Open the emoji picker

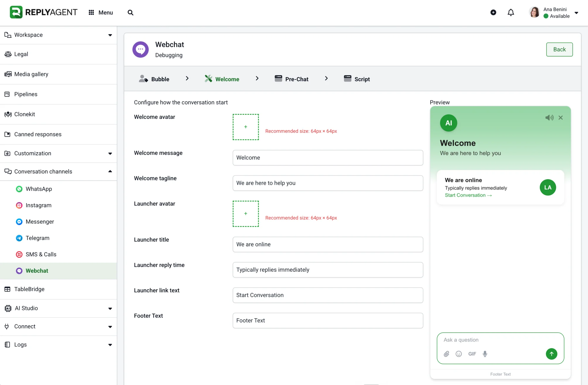(x=459, y=354)
